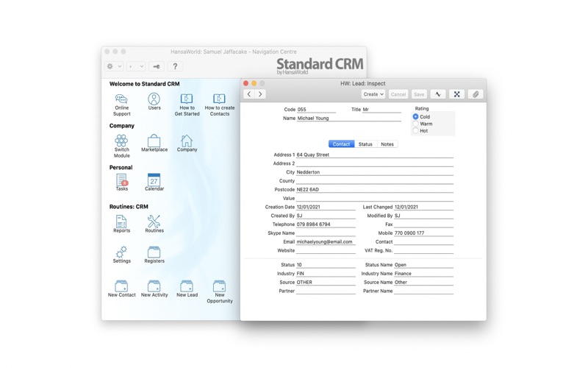588x368 pixels.
Task: Click the workflow overview icon in Lead toolbar
Action: (x=456, y=94)
